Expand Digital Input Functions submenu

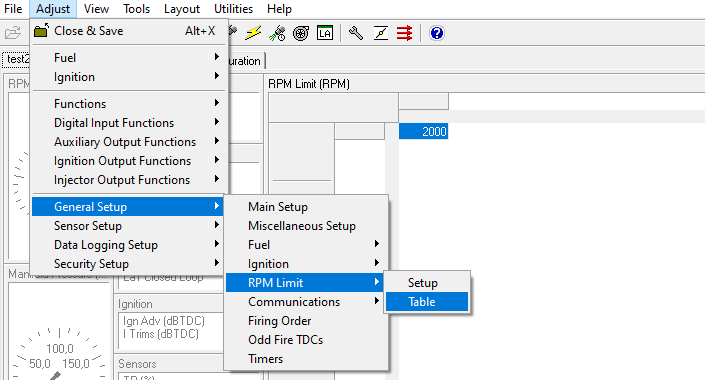pos(129,123)
